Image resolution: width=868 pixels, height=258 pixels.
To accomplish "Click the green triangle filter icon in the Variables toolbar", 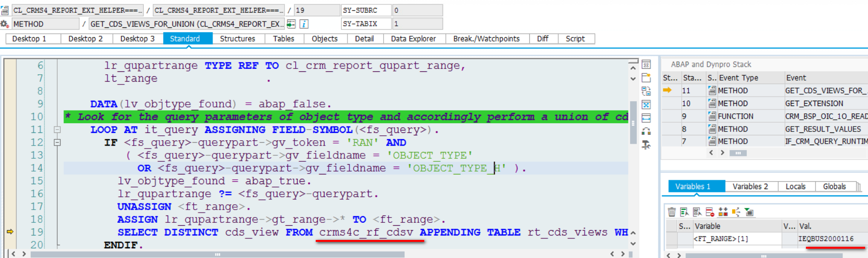I will coord(749,212).
